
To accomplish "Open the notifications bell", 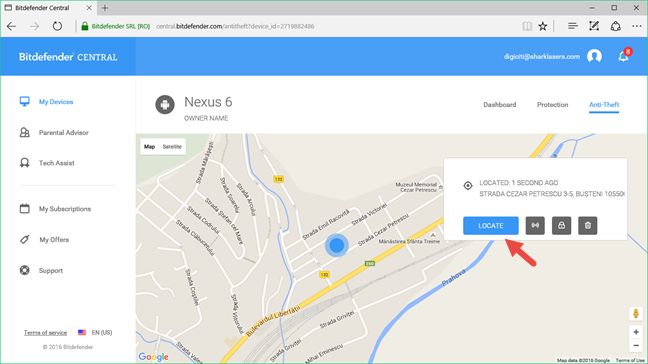I will [x=623, y=57].
